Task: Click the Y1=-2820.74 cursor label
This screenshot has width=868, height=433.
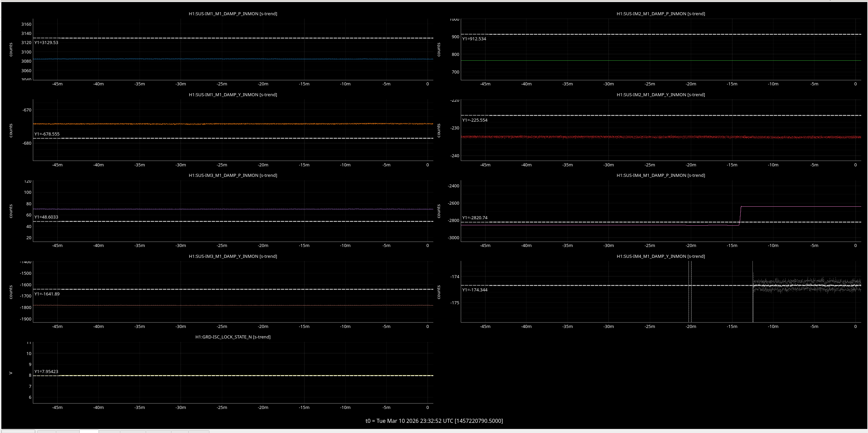Action: (475, 218)
